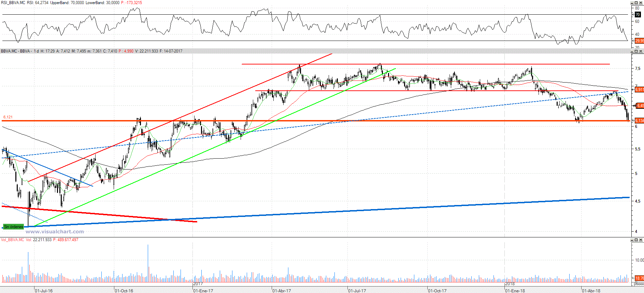The width and height of the screenshot is (644, 293).
Task: Close the volume panel
Action: coord(641,240)
